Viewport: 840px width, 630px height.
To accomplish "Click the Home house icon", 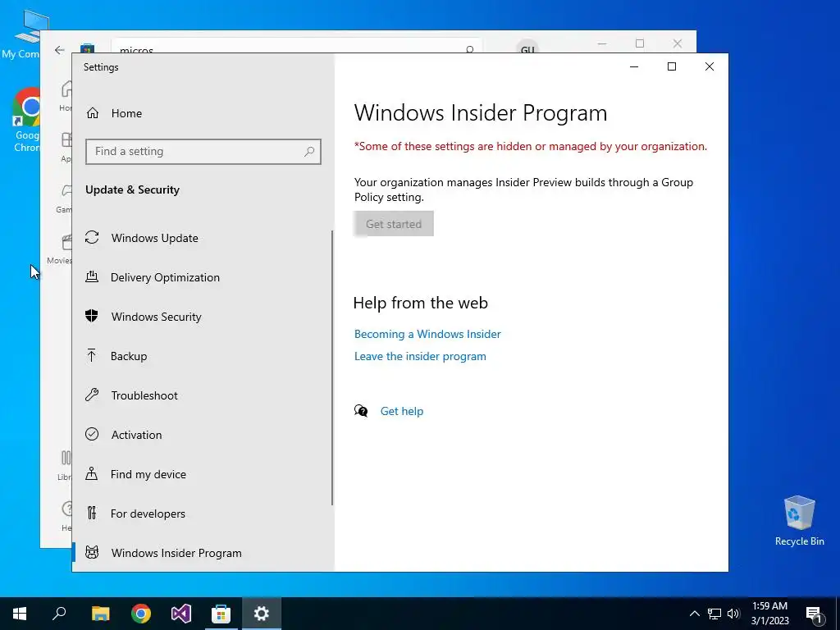I will 93,113.
